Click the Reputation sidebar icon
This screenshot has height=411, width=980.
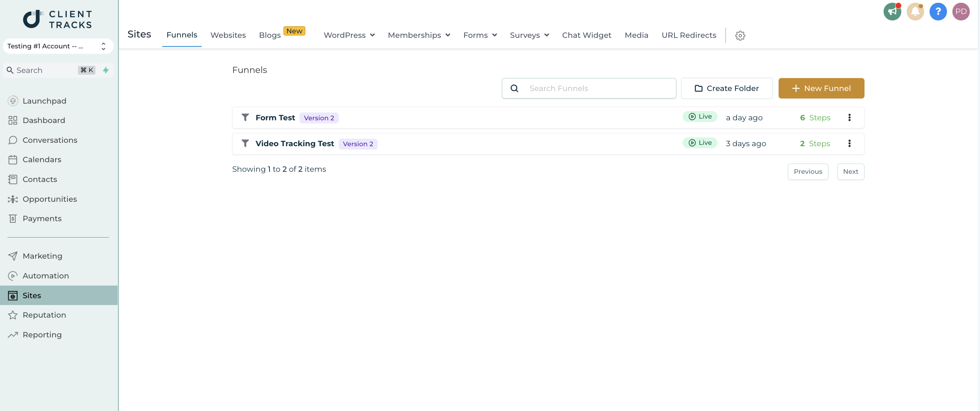(x=13, y=315)
